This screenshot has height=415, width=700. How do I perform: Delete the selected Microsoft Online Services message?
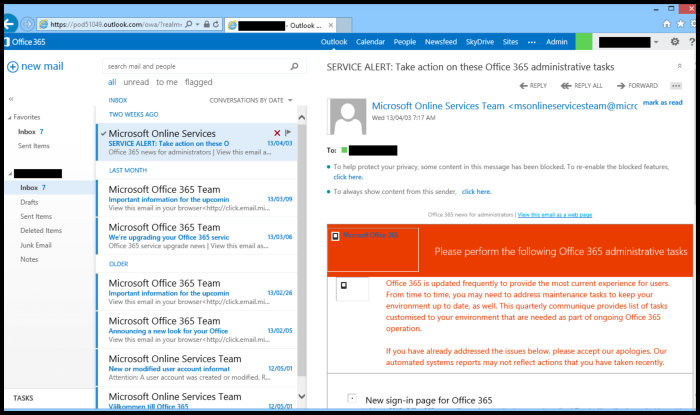coord(277,133)
